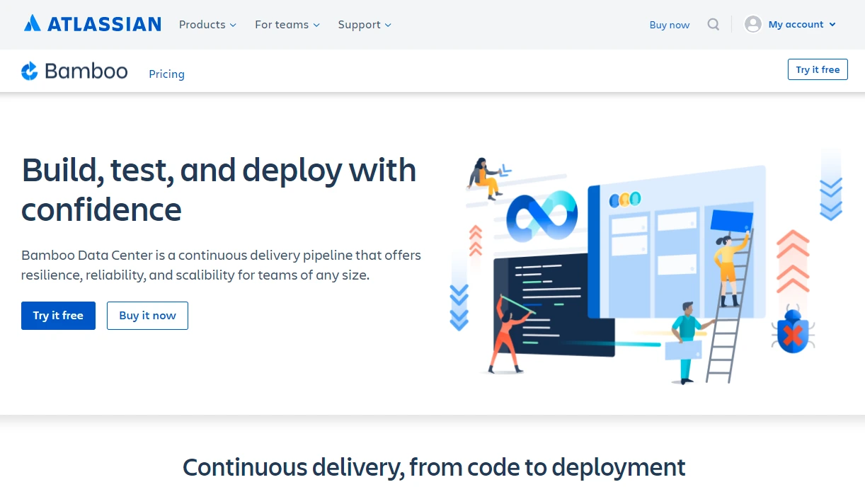Screen dimensions: 865x504
Task: Click the user avatar icon near My account
Action: (752, 23)
